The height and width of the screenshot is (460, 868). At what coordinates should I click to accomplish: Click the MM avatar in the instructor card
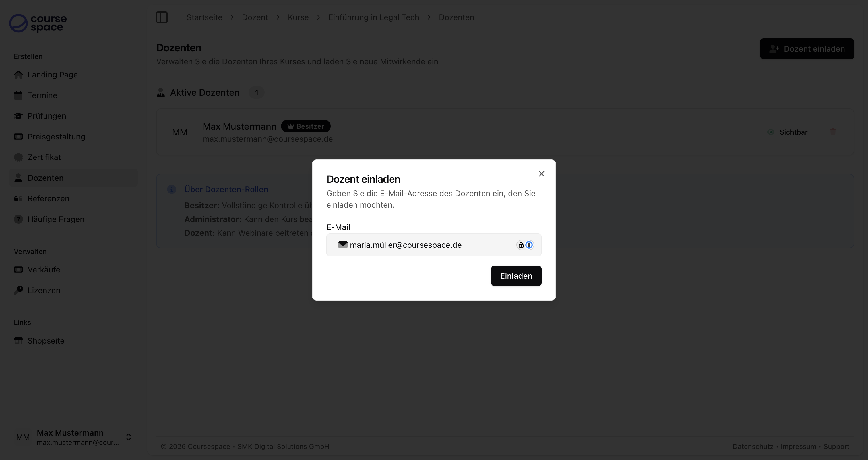180,132
